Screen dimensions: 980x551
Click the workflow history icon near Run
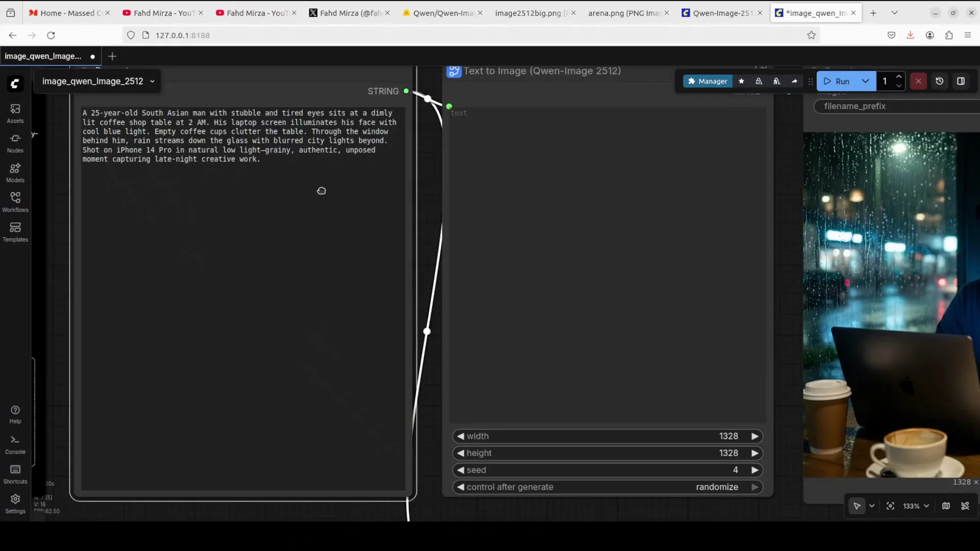click(940, 81)
